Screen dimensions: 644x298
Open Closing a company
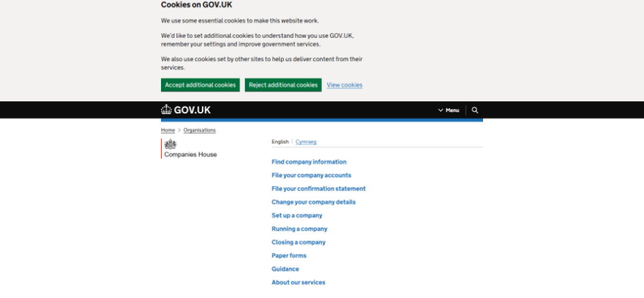298,242
